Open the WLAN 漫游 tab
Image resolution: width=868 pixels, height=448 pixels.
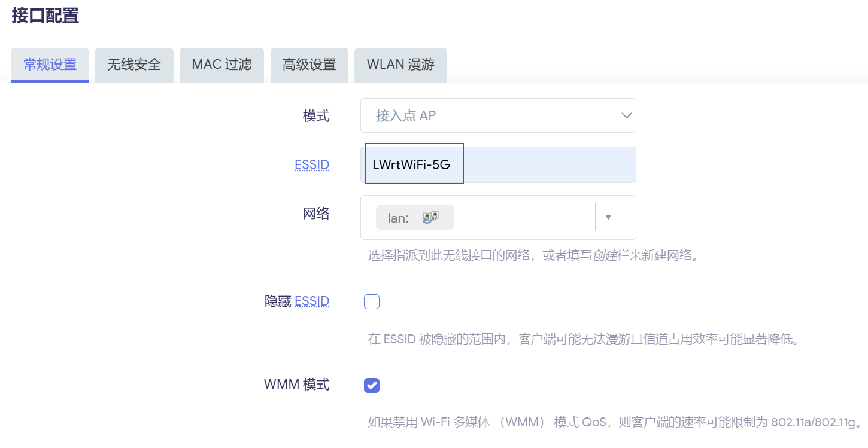[x=400, y=65]
